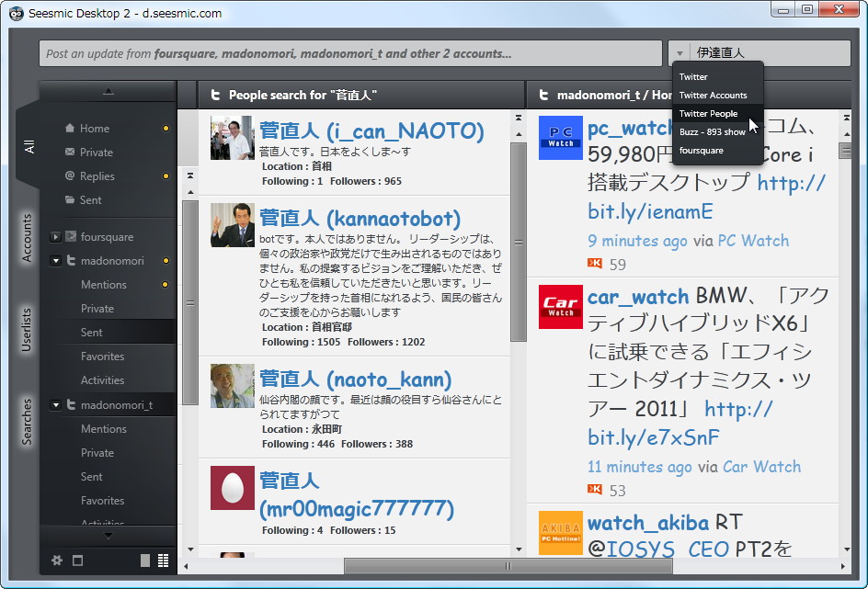Click the Twitter icon next to madonomori_t
The width and height of the screenshot is (868, 589).
coord(71,405)
